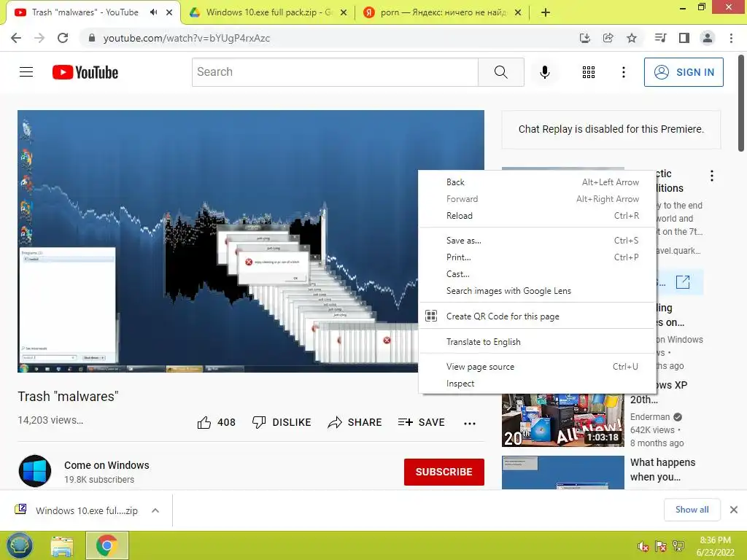This screenshot has width=747, height=560.
Task: Click the install/download page icon in address bar
Action: click(x=584, y=38)
